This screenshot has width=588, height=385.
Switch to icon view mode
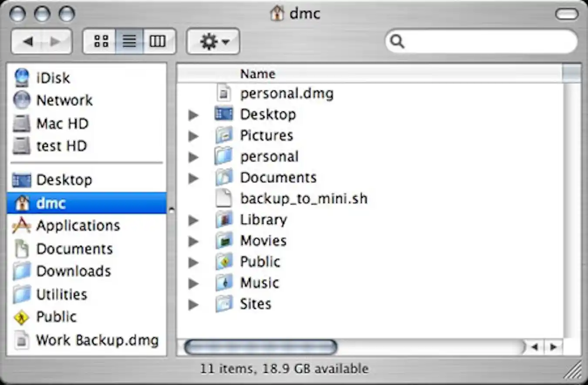pos(101,41)
